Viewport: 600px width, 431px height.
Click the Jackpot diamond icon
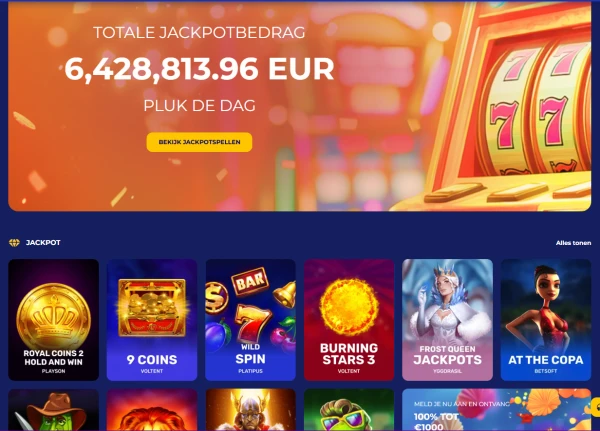pos(14,243)
